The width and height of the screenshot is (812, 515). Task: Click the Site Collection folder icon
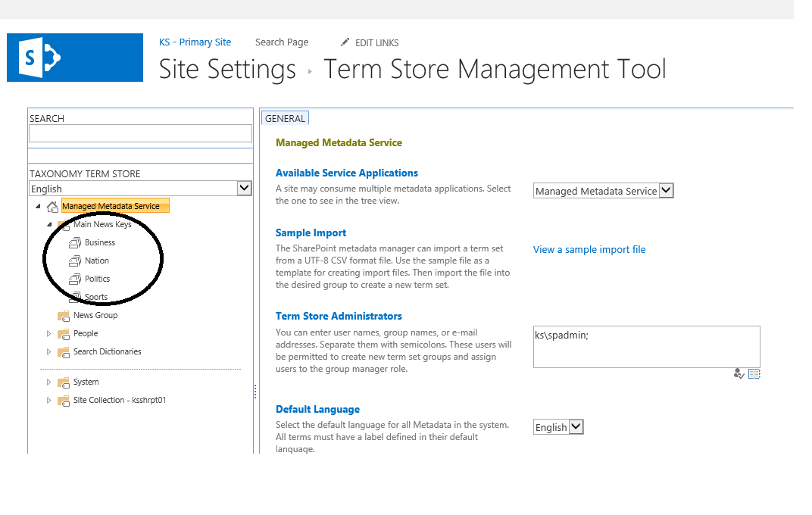click(x=63, y=401)
